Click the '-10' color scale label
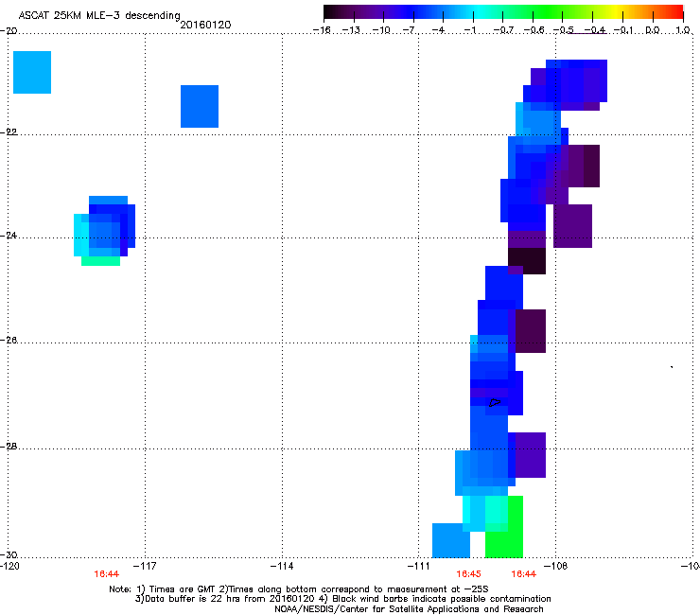The image size is (700, 615). coord(381,30)
